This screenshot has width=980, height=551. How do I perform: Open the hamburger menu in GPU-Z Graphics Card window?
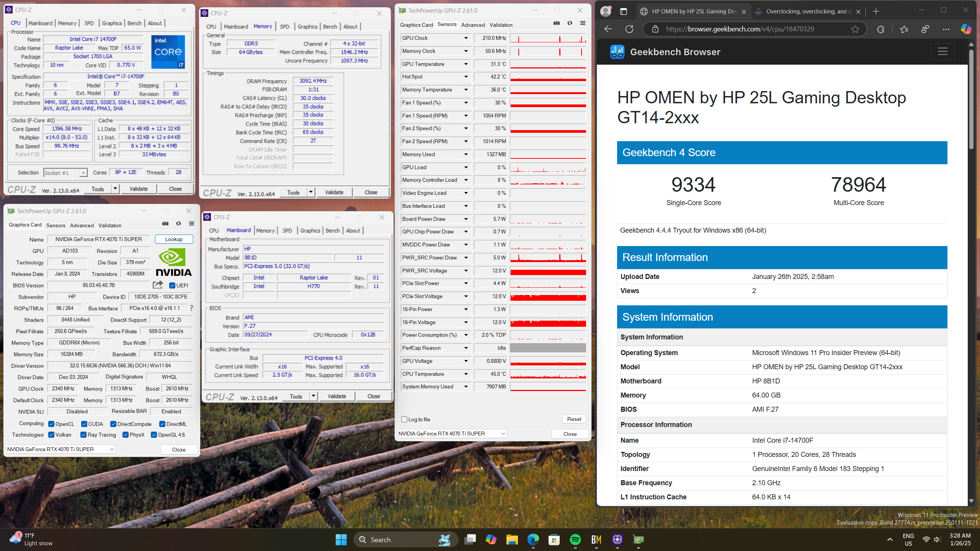[x=191, y=223]
